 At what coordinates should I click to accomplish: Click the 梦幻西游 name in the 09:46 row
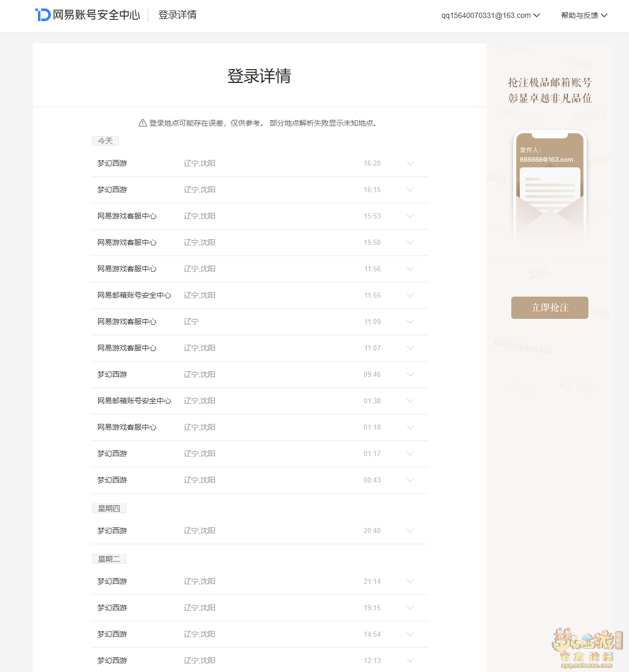coord(112,375)
